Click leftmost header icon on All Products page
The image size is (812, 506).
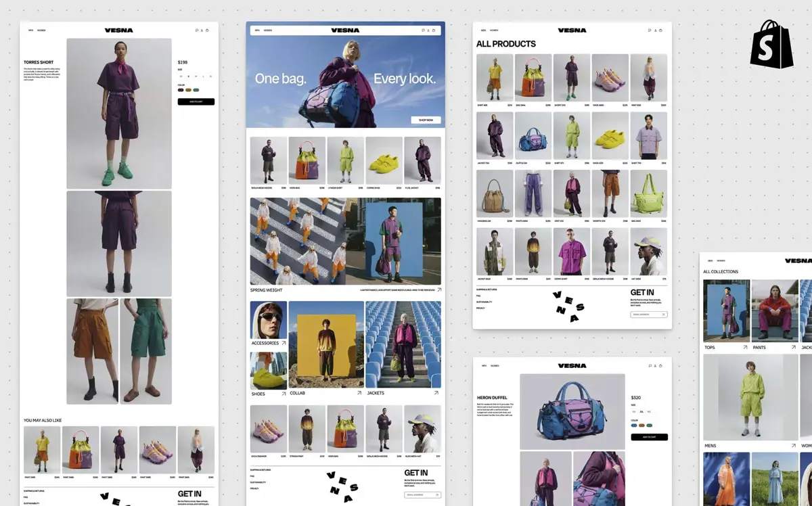click(650, 30)
